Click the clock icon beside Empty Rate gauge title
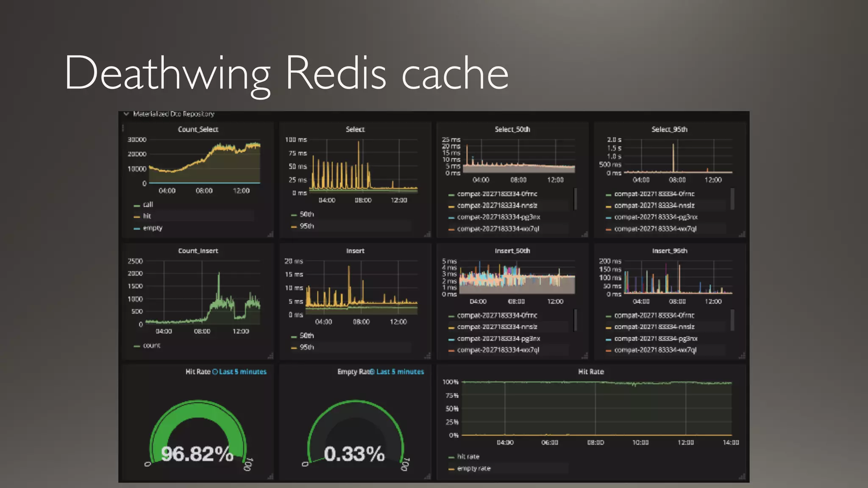This screenshot has height=488, width=868. tap(372, 372)
